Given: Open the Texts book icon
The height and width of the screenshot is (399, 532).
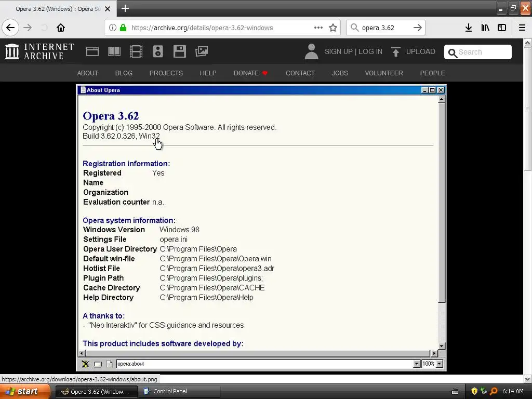Looking at the screenshot, I should click(114, 51).
